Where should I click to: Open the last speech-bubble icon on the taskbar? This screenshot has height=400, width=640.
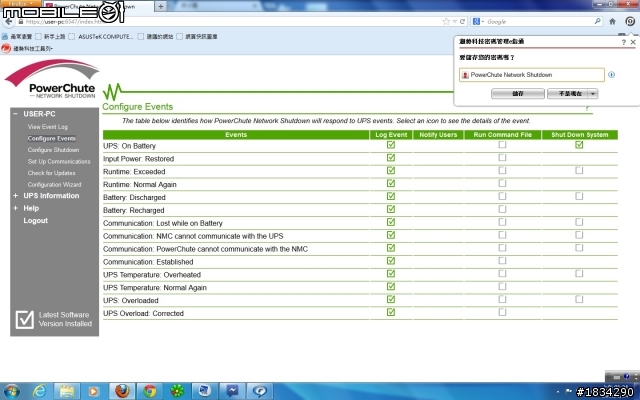point(260,391)
